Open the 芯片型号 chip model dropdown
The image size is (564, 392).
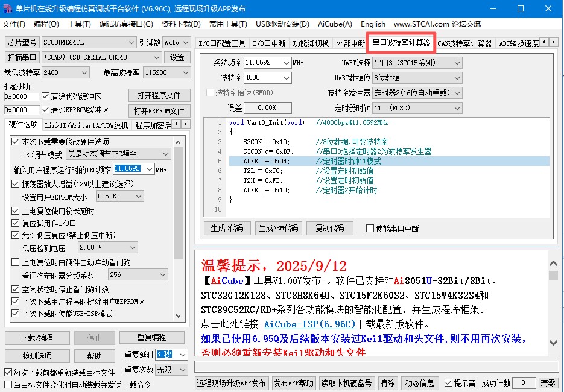coord(131,42)
